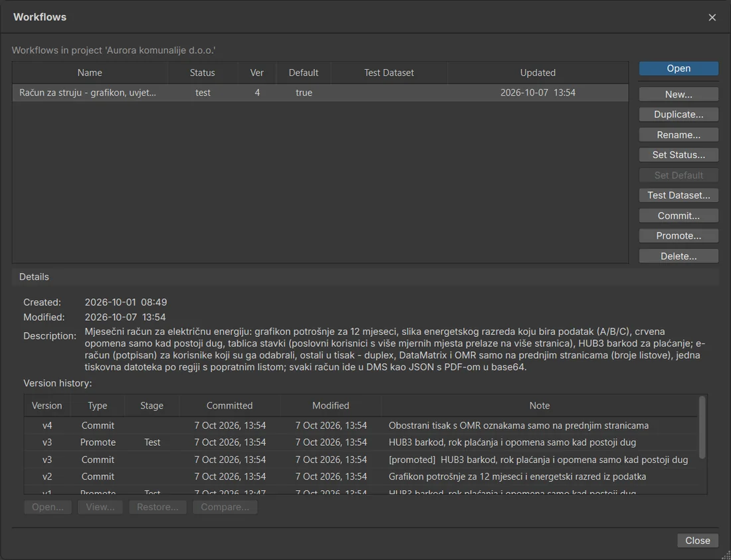Select the v4 Commit history row
Image resolution: width=731 pixels, height=560 pixels.
(x=361, y=425)
